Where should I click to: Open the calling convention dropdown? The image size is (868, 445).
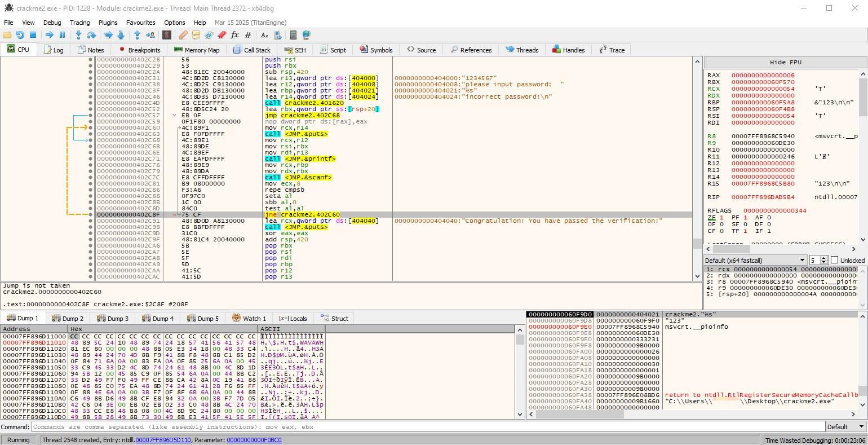click(755, 260)
